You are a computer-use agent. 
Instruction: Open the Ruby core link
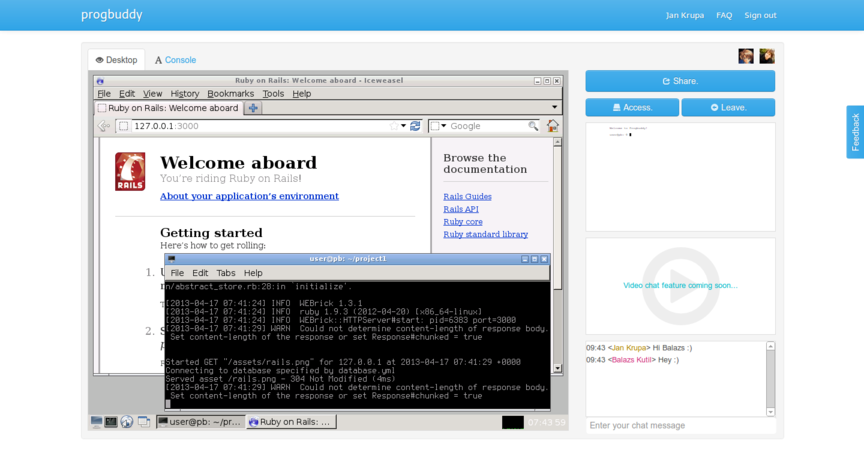click(463, 222)
